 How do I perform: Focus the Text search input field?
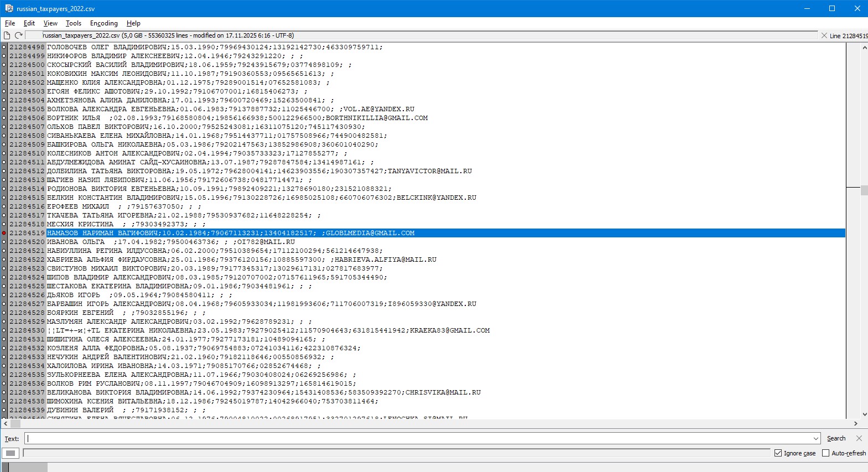pyautogui.click(x=420, y=439)
